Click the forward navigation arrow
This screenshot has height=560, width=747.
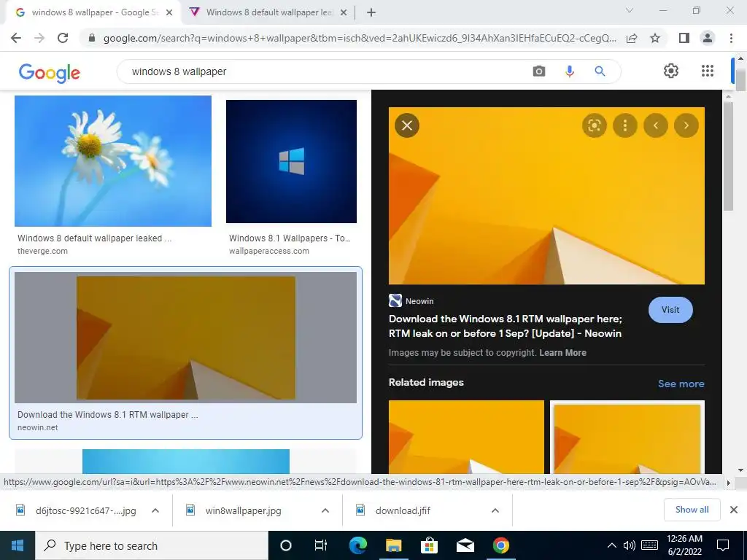tap(39, 38)
